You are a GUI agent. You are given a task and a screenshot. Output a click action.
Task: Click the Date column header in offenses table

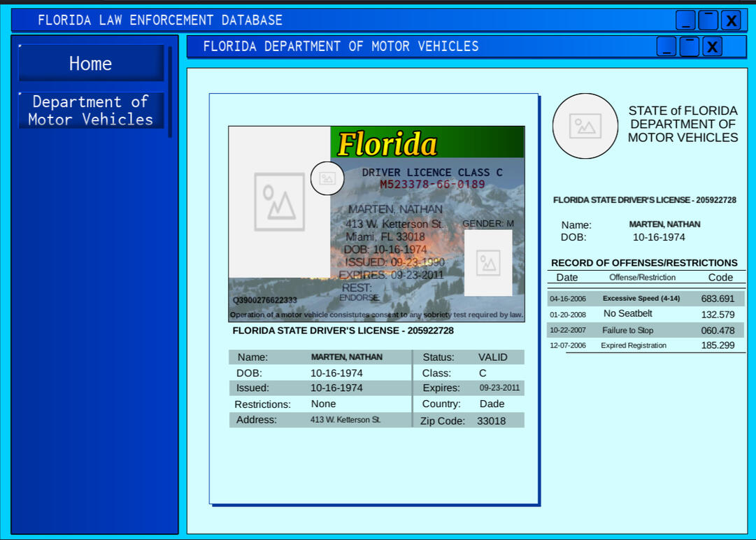click(567, 278)
